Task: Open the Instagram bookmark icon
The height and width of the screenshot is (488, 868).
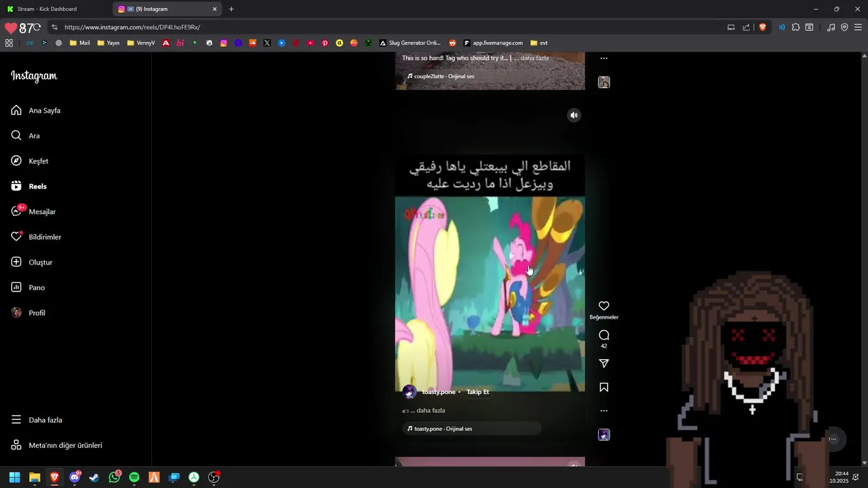Action: tap(224, 43)
